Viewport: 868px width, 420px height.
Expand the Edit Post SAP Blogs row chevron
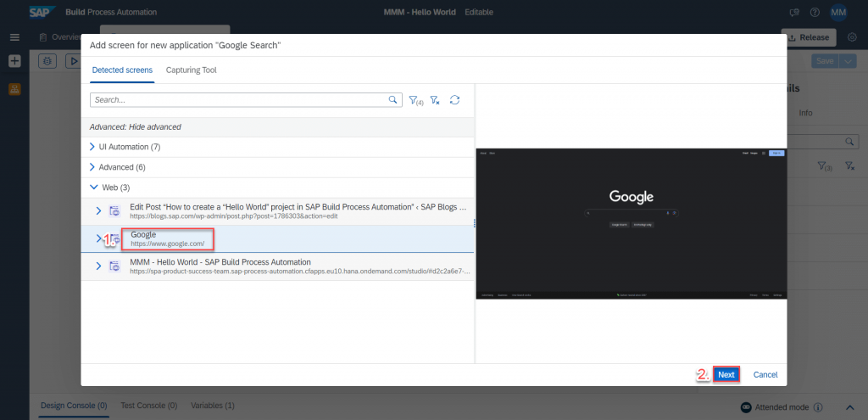tap(98, 210)
